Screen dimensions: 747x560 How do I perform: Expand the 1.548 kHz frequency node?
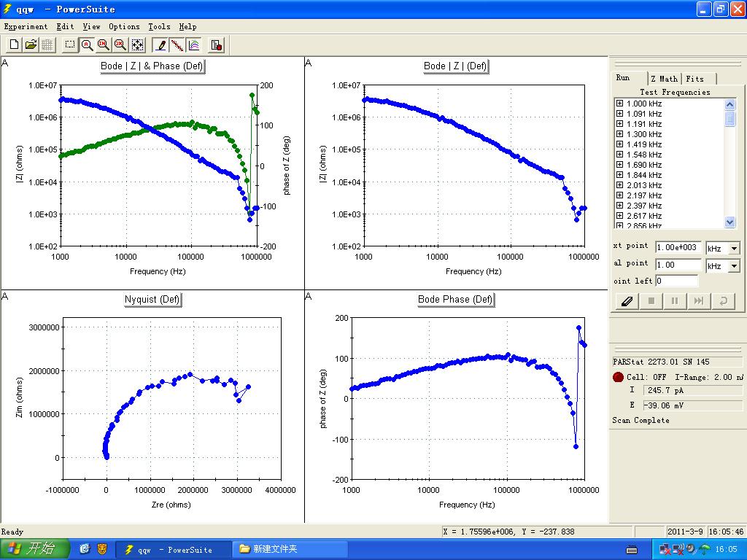tap(619, 155)
